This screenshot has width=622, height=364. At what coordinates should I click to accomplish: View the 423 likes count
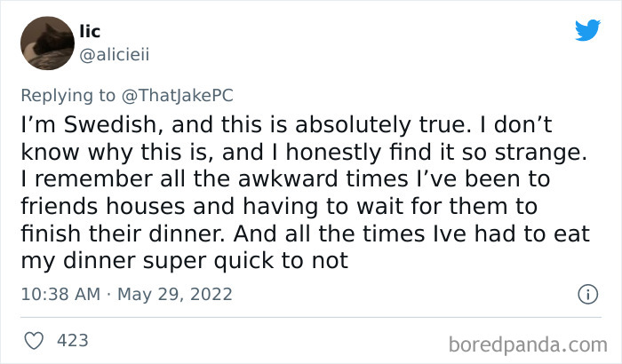[x=73, y=339]
